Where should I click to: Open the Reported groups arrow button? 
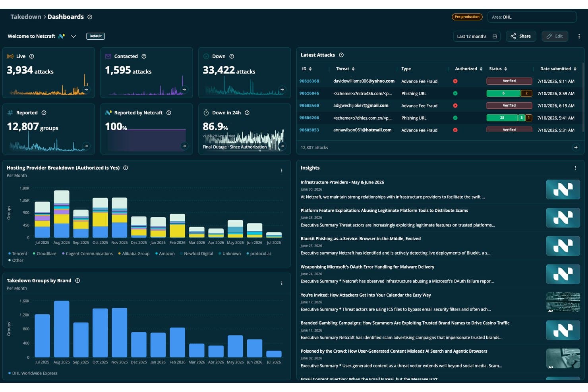[x=86, y=146]
